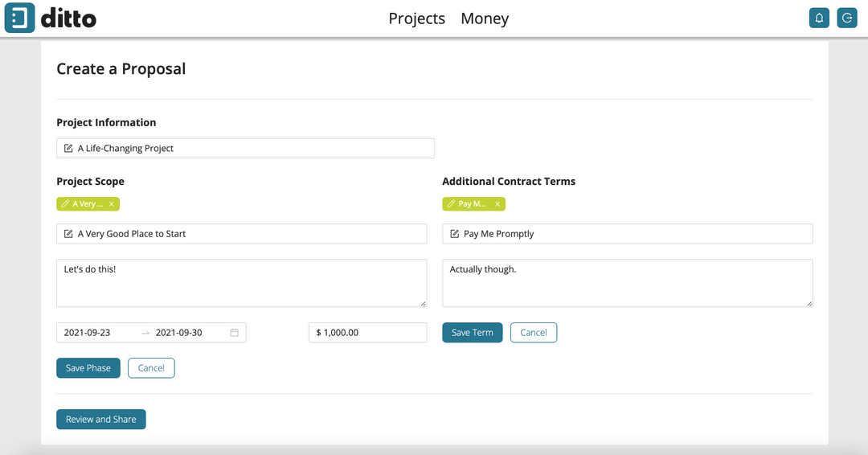868x455 pixels.
Task: Click the logout icon button
Action: (847, 18)
